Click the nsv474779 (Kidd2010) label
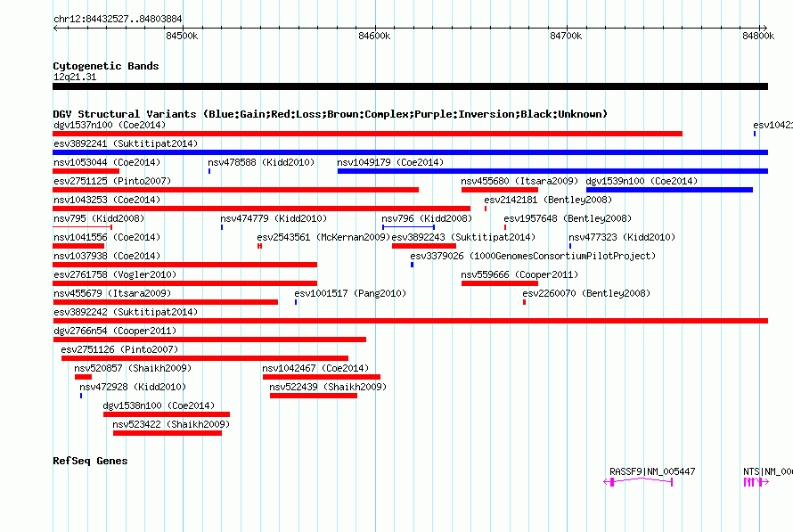793x532 pixels. 274,218
